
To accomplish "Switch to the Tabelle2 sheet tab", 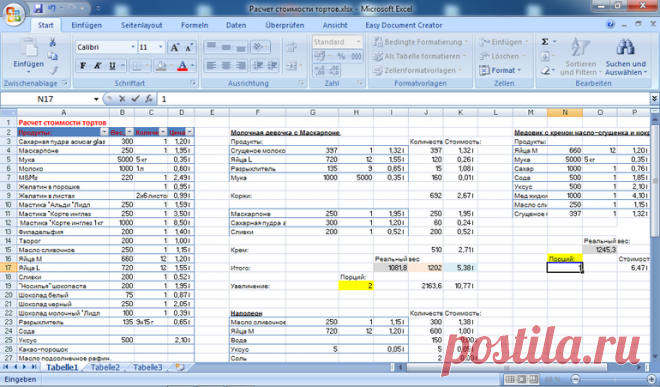I will 105,367.
